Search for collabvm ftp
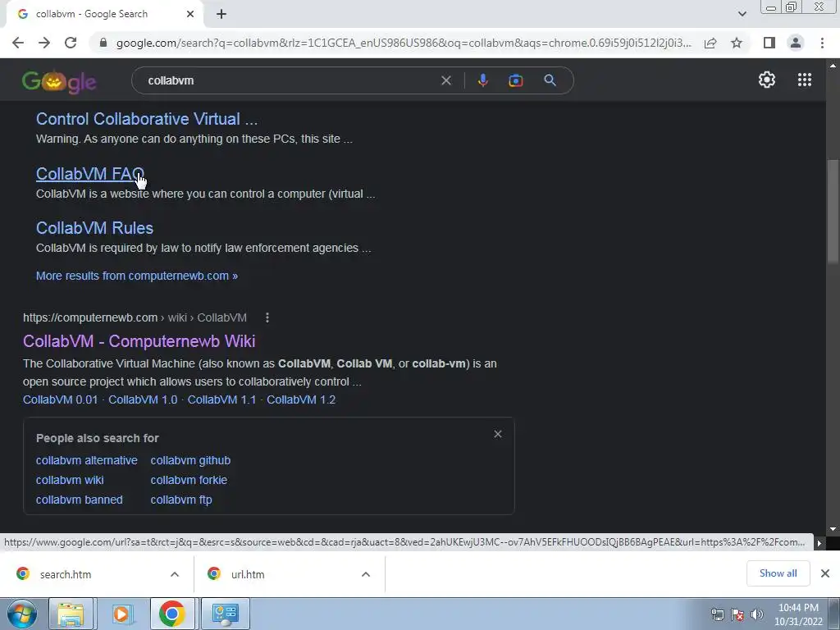 [x=181, y=500]
